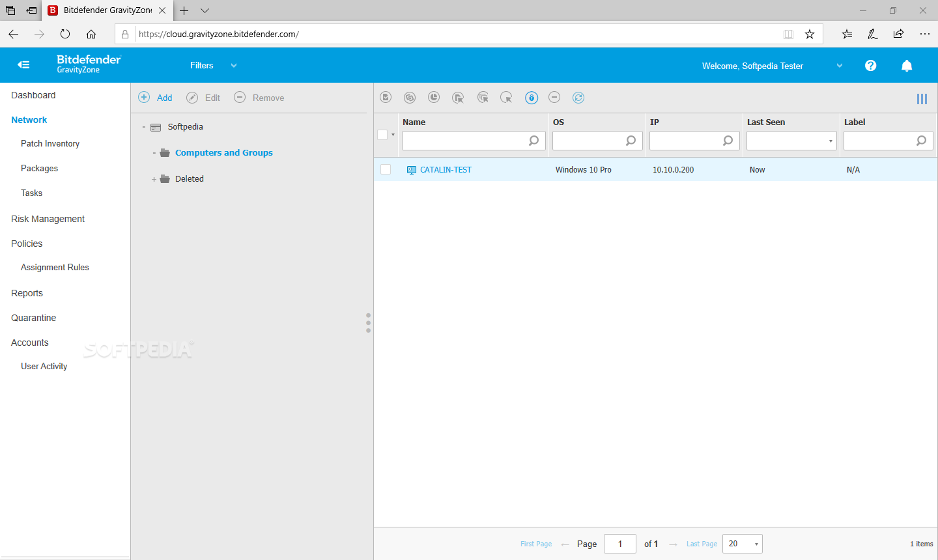Tick the checkbox for the CATALIN-TEST row

(x=386, y=169)
